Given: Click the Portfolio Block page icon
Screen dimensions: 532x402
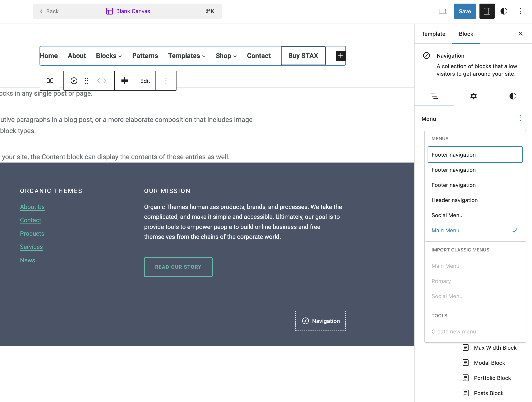Looking at the screenshot, I should click(466, 378).
